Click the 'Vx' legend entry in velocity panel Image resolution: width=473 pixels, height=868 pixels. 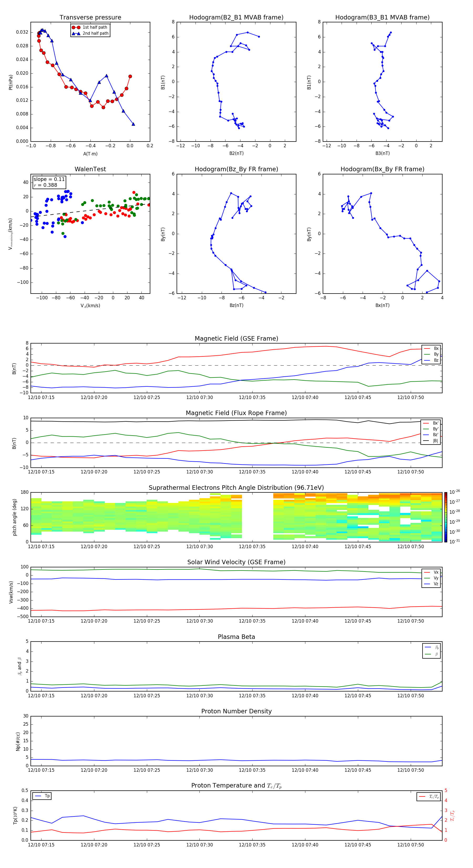coord(431,572)
